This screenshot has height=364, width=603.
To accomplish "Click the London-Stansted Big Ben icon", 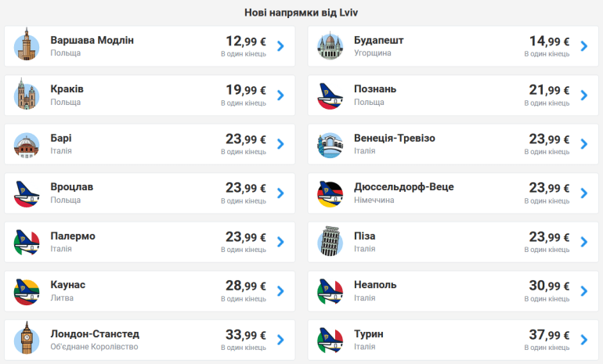I will coord(27,340).
